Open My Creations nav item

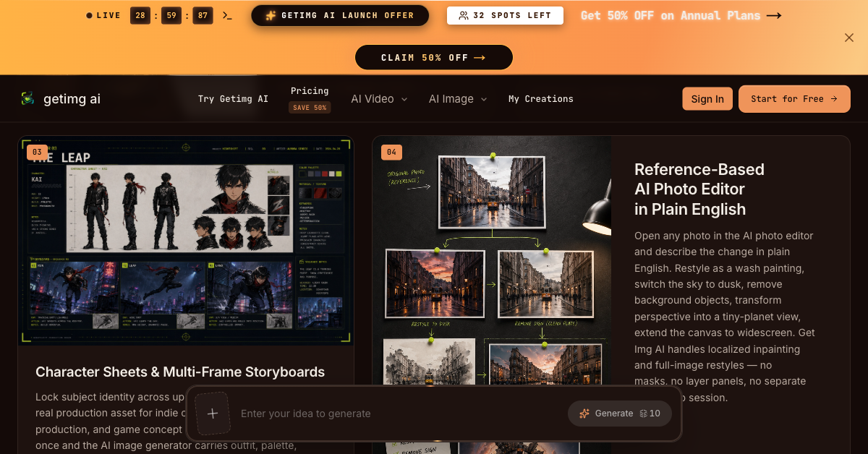pyautogui.click(x=541, y=99)
